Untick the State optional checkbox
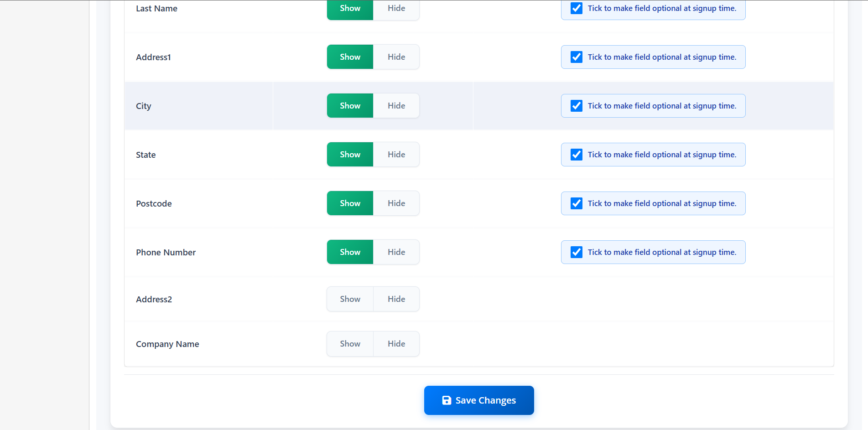The width and height of the screenshot is (868, 430). pos(576,154)
